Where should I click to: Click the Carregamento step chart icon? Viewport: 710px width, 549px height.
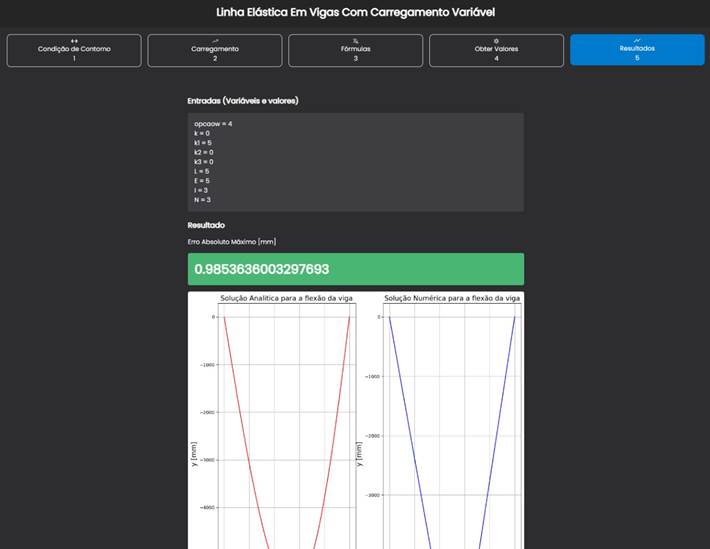tap(215, 40)
